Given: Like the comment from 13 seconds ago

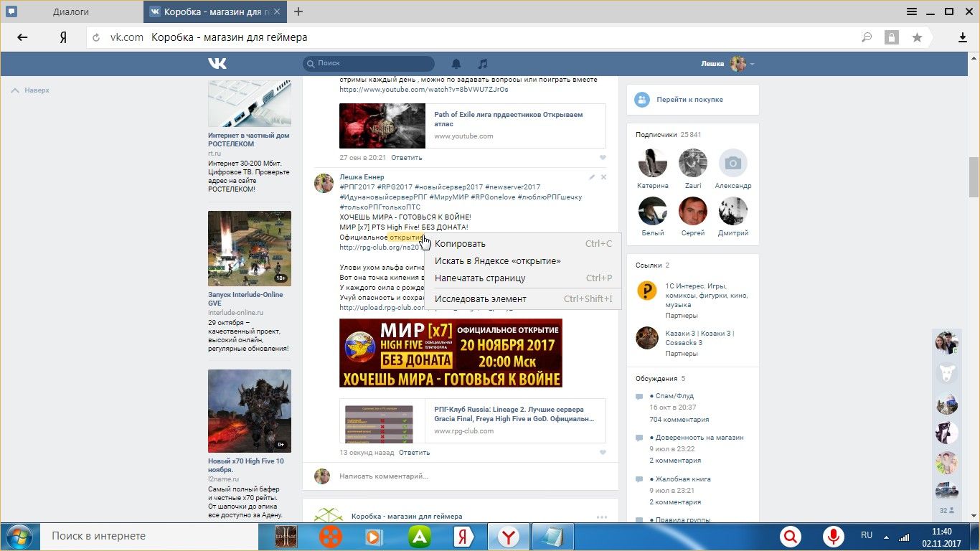Looking at the screenshot, I should (603, 453).
